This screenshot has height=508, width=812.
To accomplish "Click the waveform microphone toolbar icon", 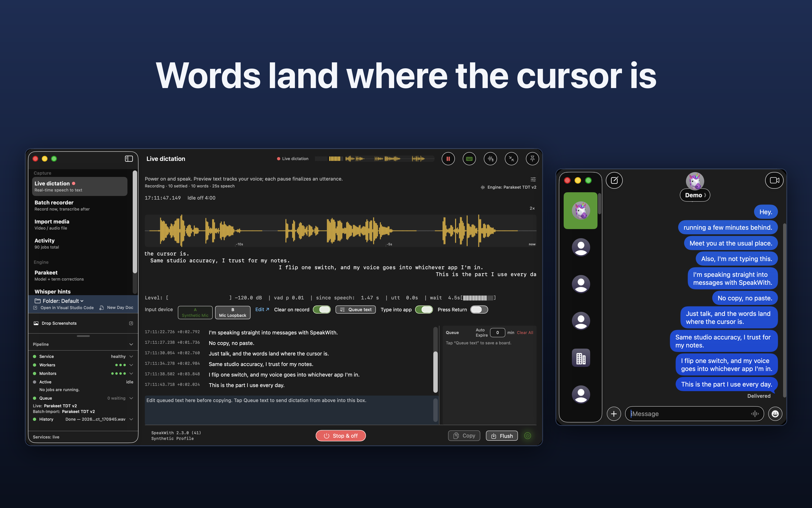I will [490, 159].
